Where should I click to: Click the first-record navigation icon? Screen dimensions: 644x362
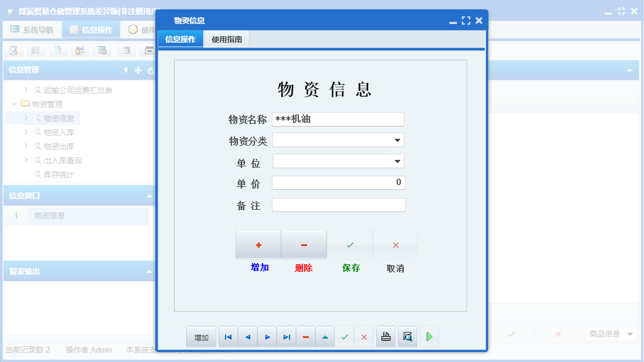pyautogui.click(x=228, y=336)
